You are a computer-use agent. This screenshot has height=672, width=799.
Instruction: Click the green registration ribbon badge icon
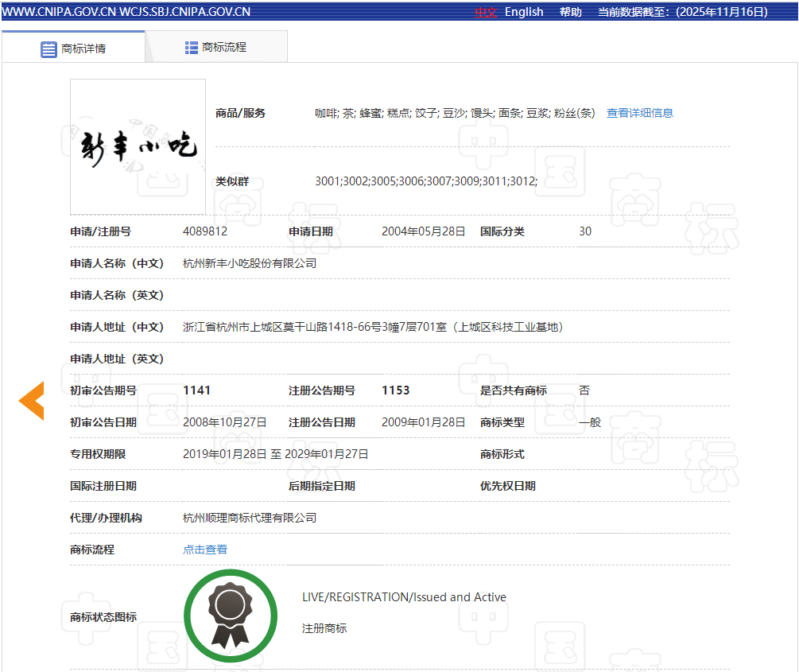pos(231,616)
